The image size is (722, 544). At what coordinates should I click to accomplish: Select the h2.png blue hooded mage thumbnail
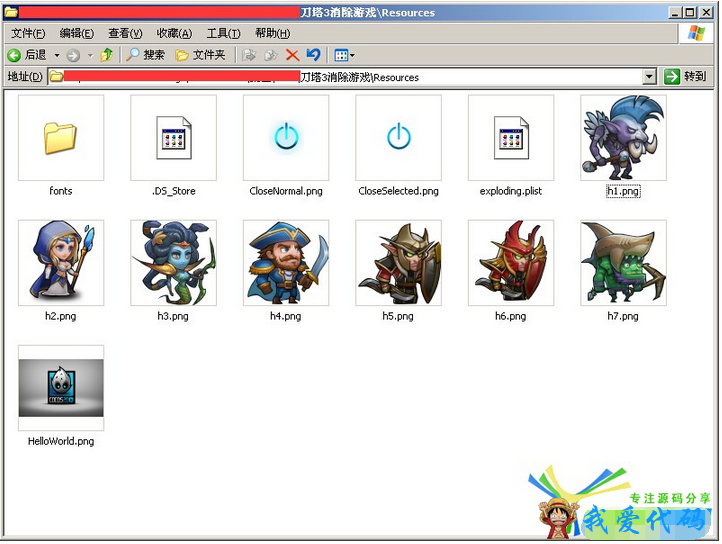tap(61, 263)
